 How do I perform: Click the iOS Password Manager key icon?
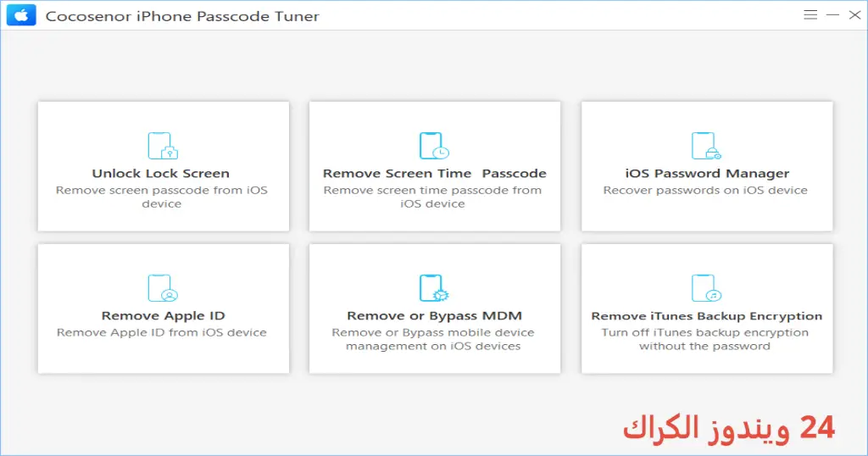click(x=706, y=146)
